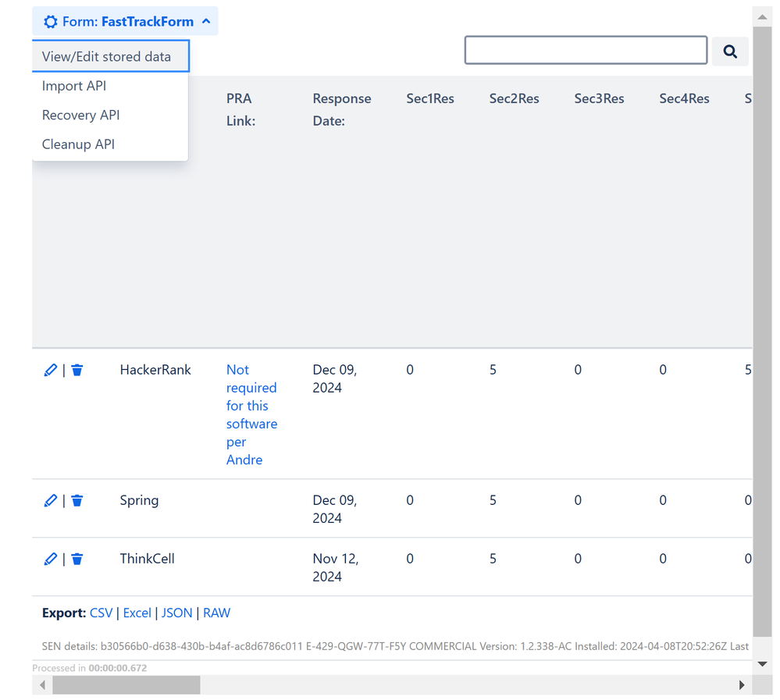Click the Response Date column header
Image resolution: width=780 pixels, height=700 pixels.
coord(342,109)
